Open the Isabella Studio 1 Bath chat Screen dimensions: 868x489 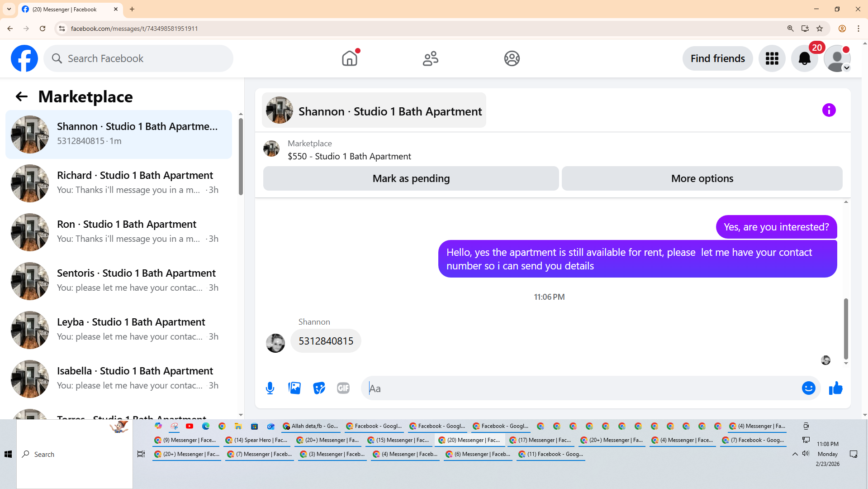click(x=119, y=379)
